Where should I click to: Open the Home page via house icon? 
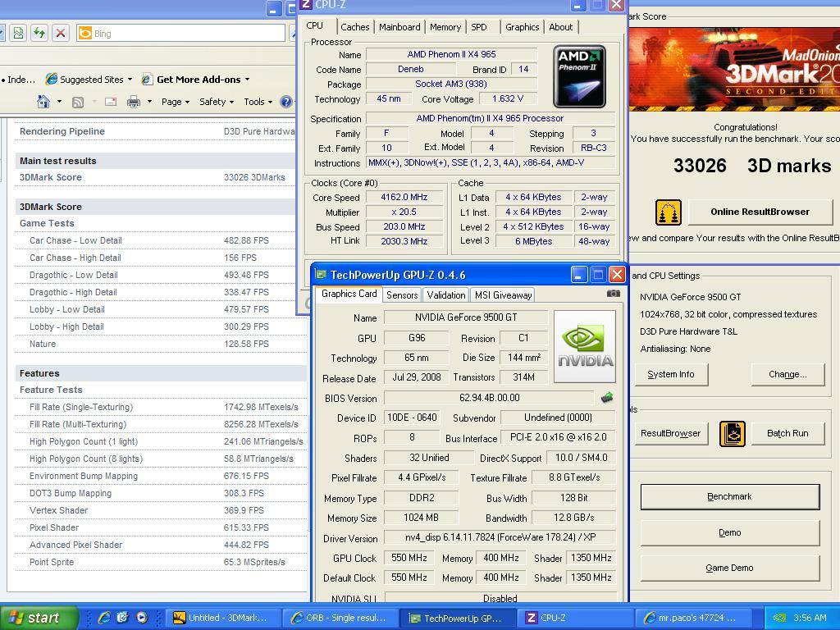[43, 101]
